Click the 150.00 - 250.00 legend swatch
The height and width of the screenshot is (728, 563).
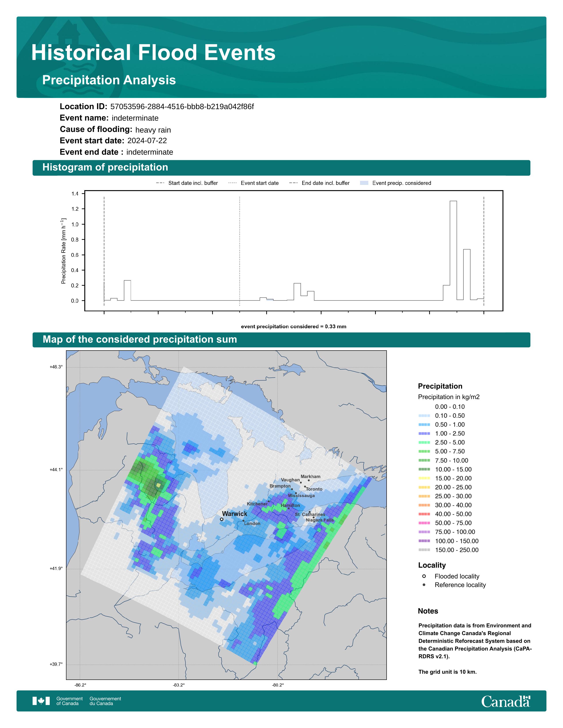(424, 550)
